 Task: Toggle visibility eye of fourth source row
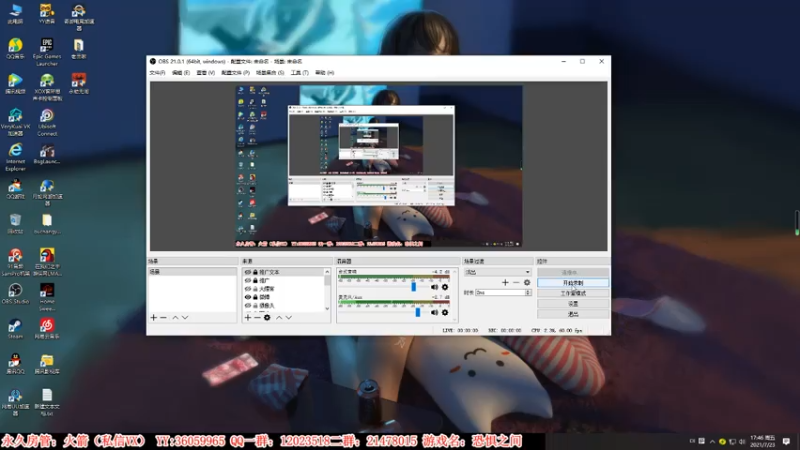tap(248, 297)
